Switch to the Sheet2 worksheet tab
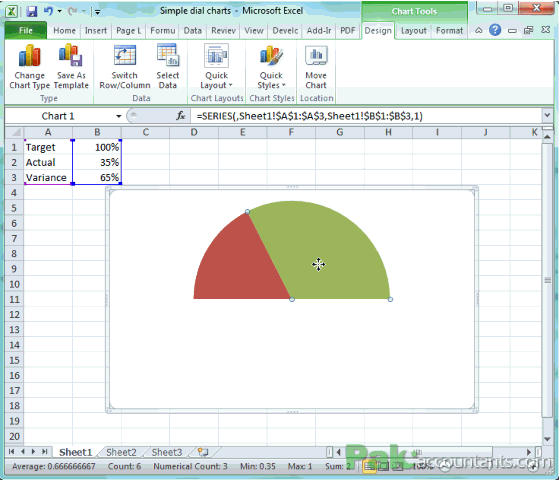The width and height of the screenshot is (559, 480). (x=121, y=452)
